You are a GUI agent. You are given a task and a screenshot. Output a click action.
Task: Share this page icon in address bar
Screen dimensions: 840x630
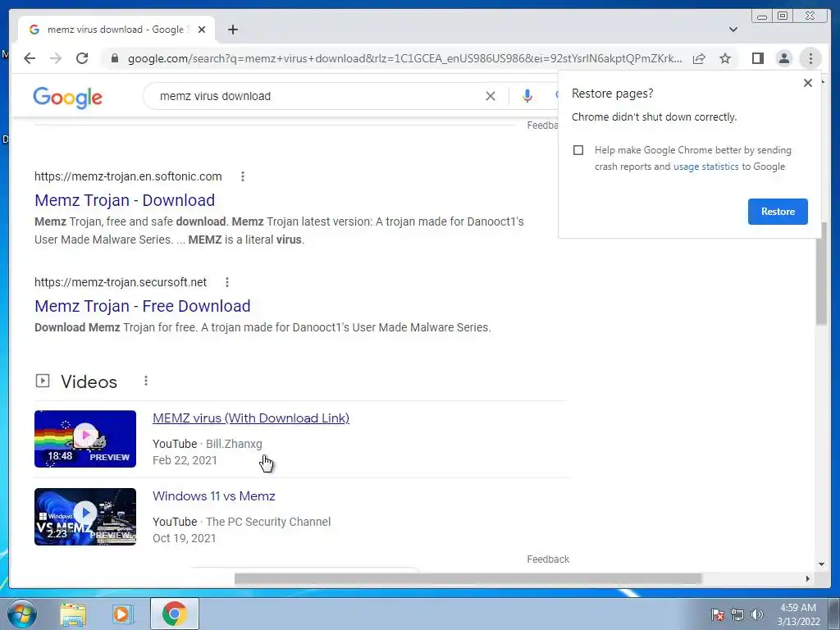pyautogui.click(x=699, y=58)
